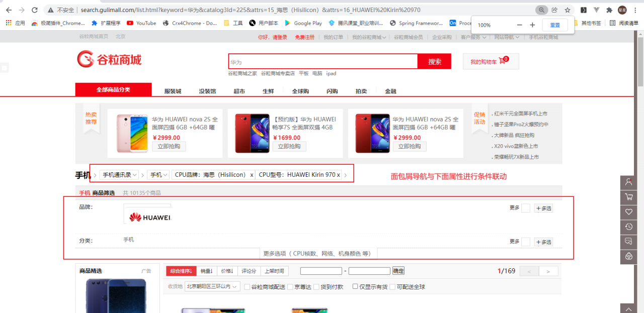Click +多选 in the 品牌 row

coord(543,208)
